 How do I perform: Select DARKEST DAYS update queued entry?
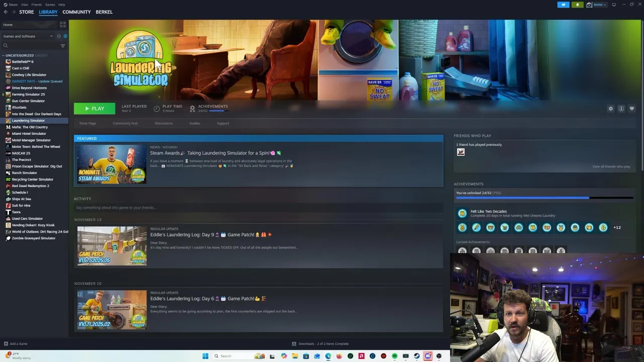point(37,81)
